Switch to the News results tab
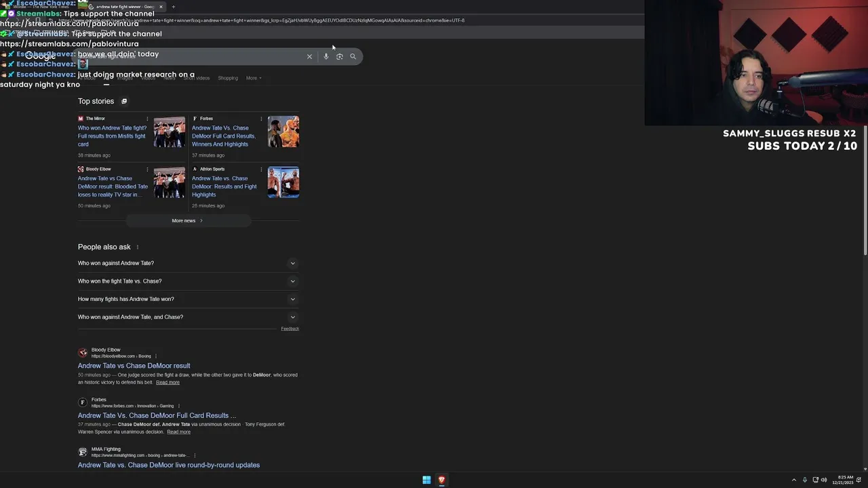Viewport: 868px width, 488px height. (170, 78)
